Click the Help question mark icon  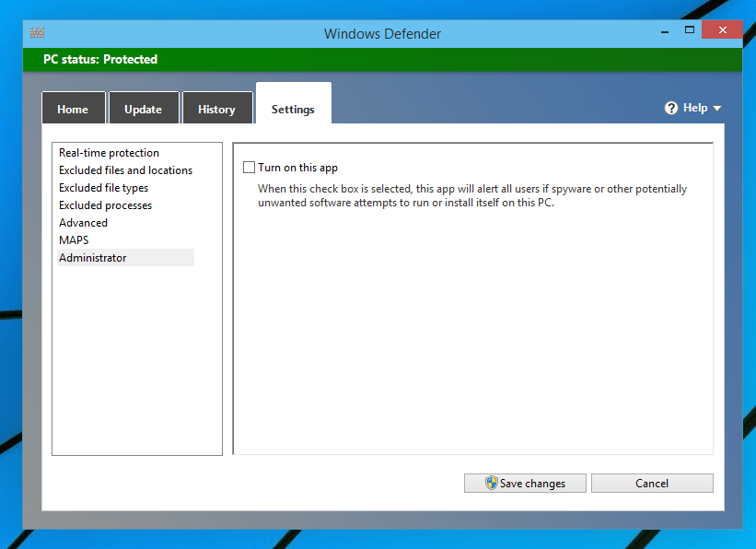(670, 108)
